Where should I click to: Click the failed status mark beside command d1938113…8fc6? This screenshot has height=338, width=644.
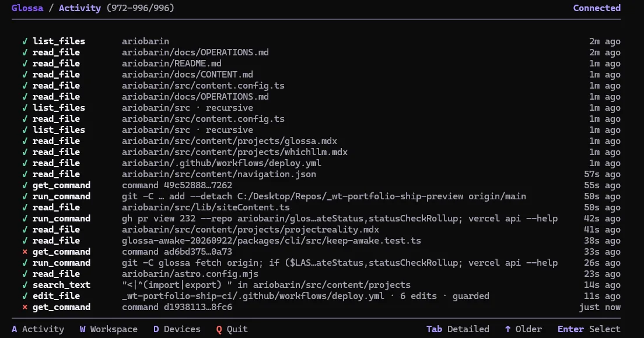click(x=25, y=307)
